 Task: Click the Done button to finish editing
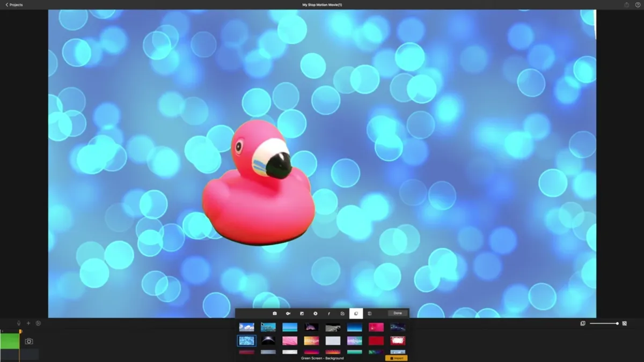397,313
